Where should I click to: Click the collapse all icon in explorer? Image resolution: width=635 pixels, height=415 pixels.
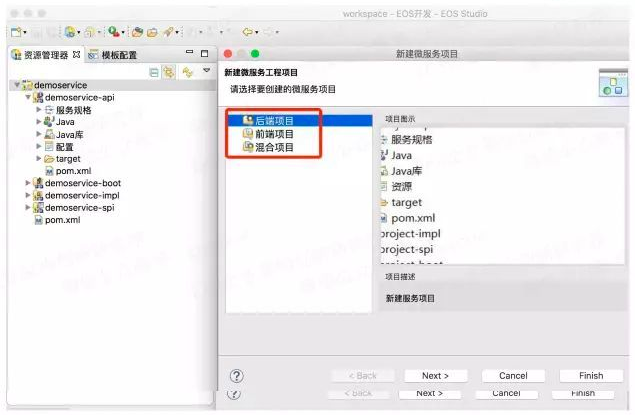tap(154, 72)
